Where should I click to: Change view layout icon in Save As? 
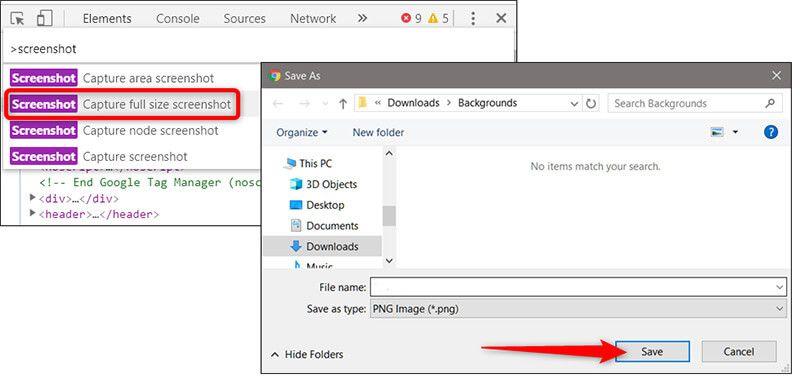click(x=717, y=132)
